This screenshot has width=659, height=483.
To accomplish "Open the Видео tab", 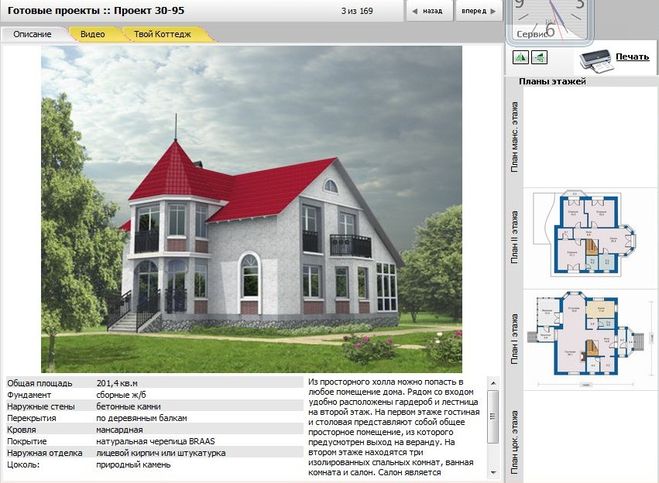I will tap(92, 33).
